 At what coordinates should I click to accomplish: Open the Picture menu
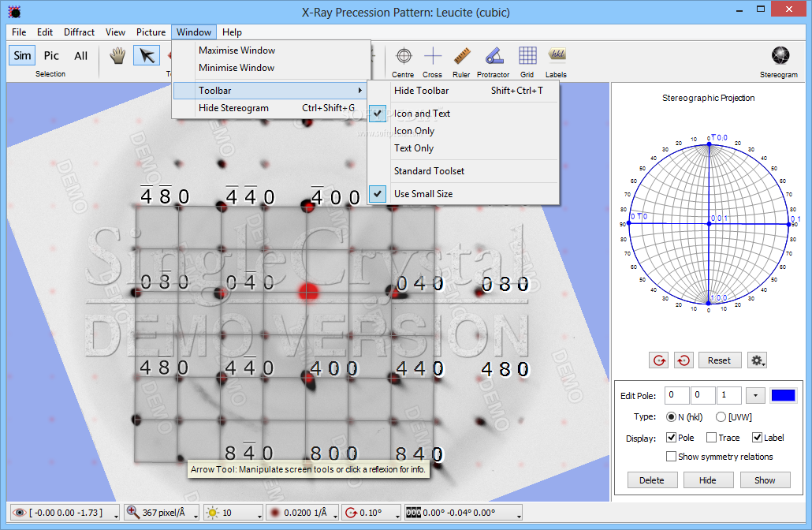[x=151, y=32]
